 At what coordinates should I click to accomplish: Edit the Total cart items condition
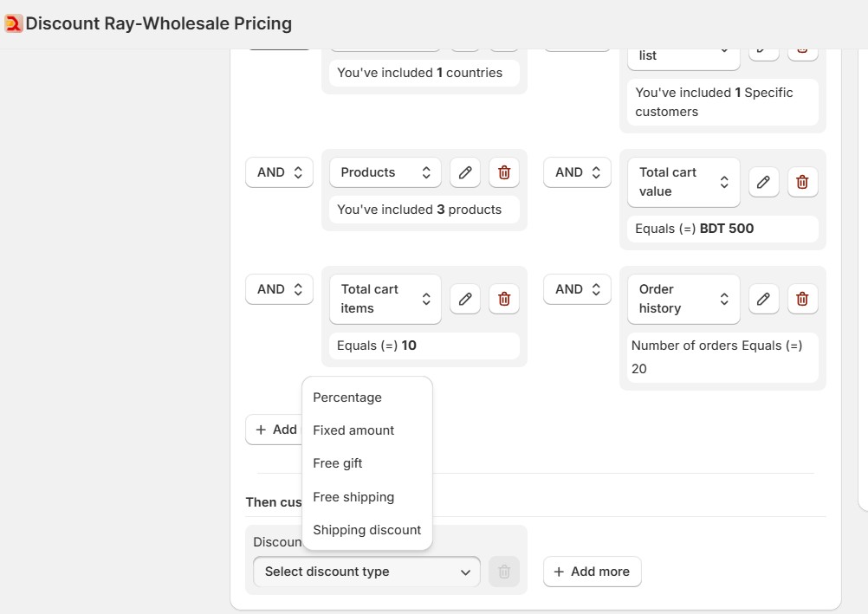465,299
